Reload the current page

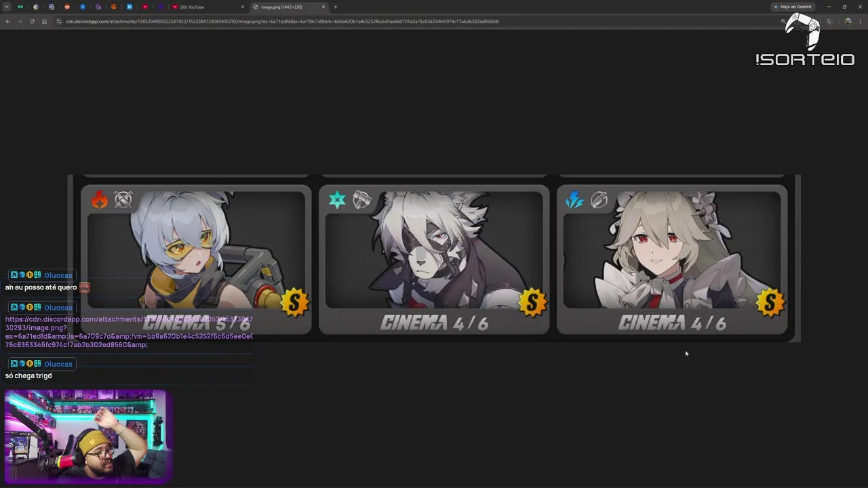coord(32,21)
